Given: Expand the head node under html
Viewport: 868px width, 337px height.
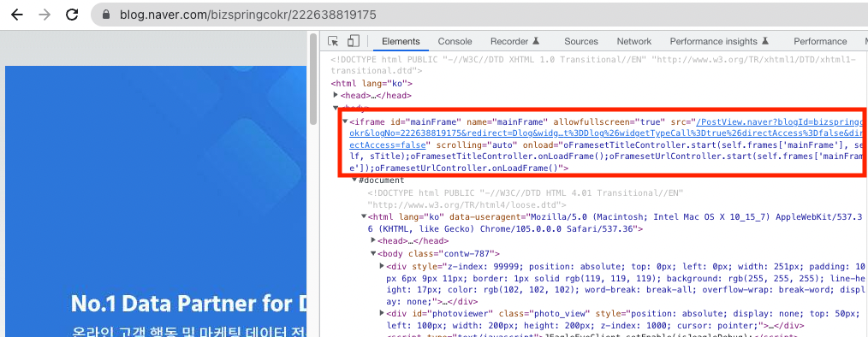Looking at the screenshot, I should (336, 95).
